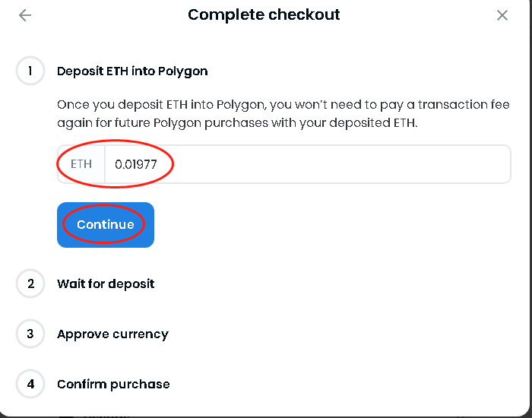
Task: Click the partially visible item below step 4
Action: click(91, 414)
